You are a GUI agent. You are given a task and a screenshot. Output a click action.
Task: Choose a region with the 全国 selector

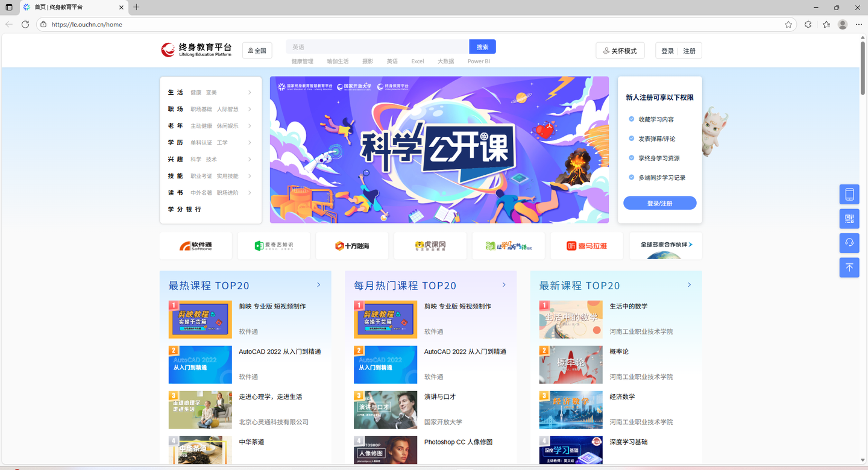257,51
